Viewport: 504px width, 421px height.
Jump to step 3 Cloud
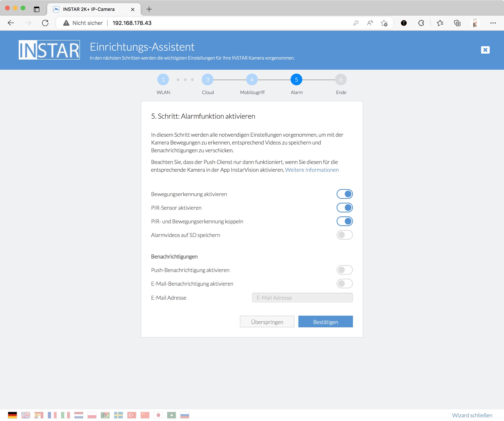point(207,80)
